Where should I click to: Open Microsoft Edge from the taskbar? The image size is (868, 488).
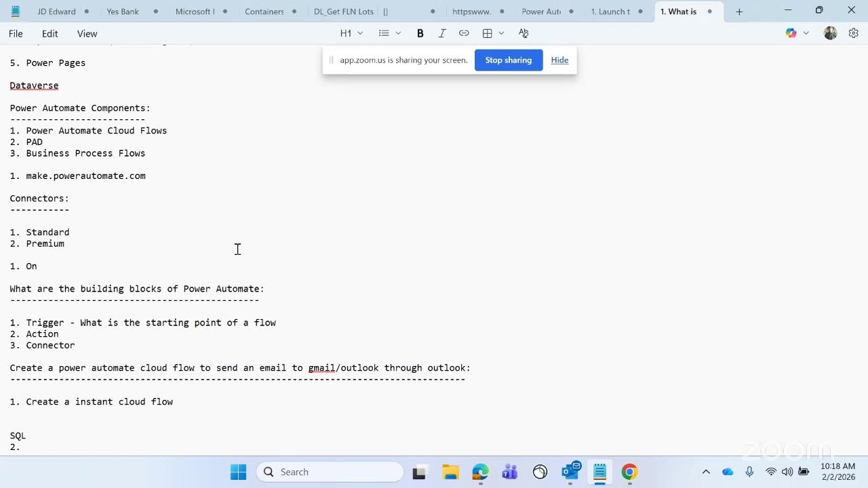click(x=480, y=472)
